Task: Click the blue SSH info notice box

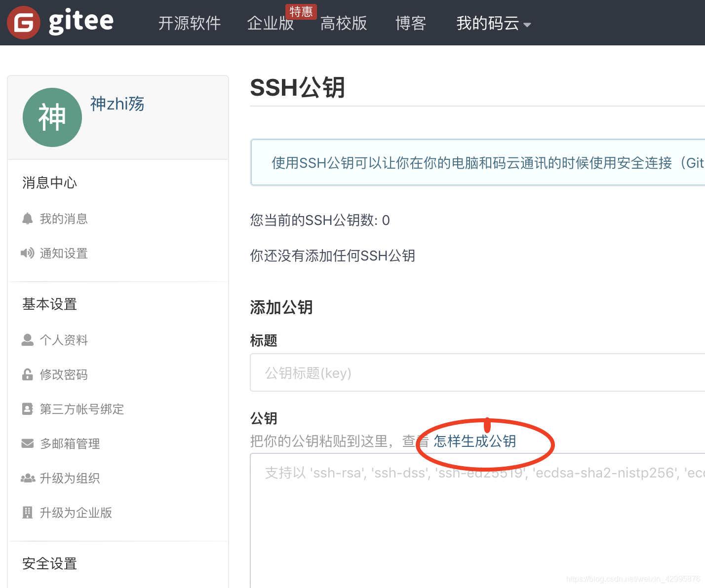Action: (x=477, y=162)
